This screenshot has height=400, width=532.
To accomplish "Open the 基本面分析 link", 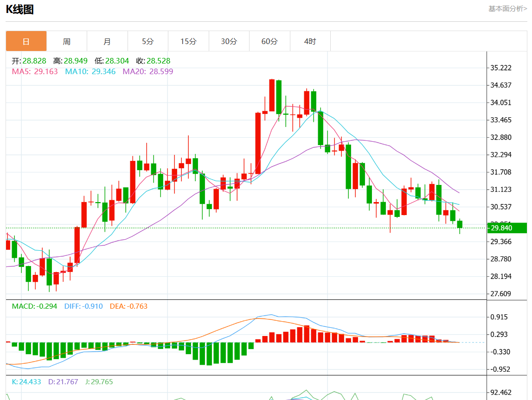I will tap(507, 9).
